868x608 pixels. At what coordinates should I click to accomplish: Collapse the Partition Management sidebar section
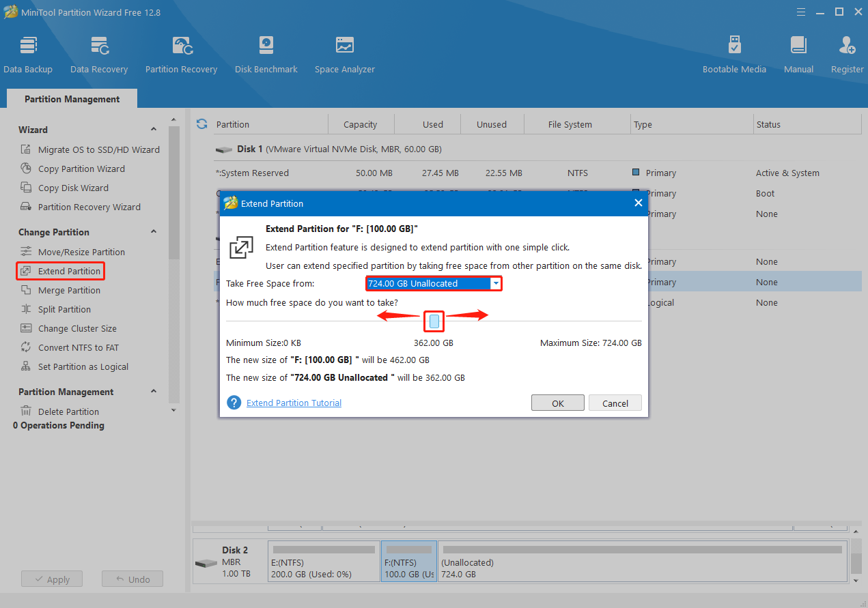[153, 392]
